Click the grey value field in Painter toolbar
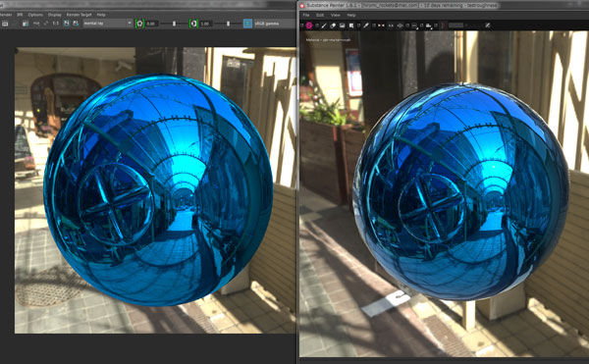Image resolution: width=589 pixels, height=364 pixels. pos(456,26)
